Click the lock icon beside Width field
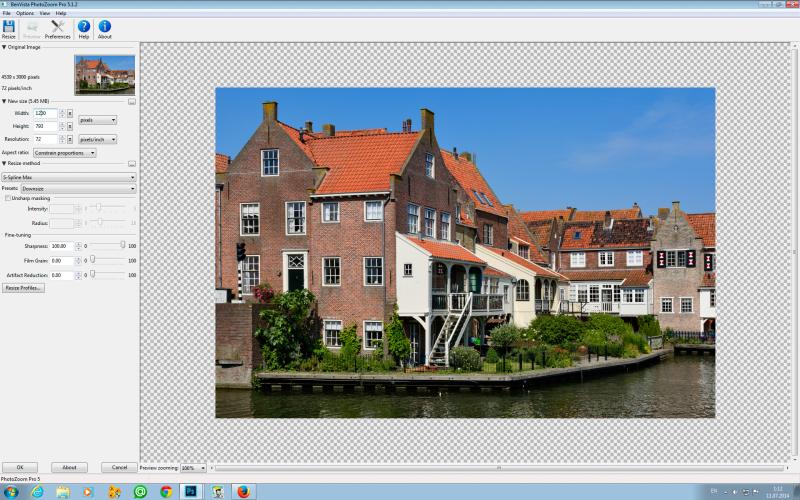The image size is (800, 500). pyautogui.click(x=70, y=113)
